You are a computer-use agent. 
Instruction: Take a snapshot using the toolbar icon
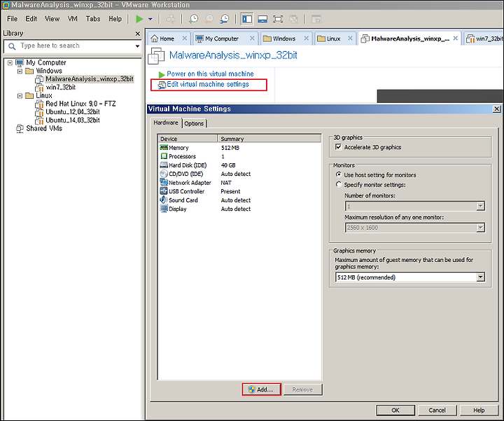[193, 20]
